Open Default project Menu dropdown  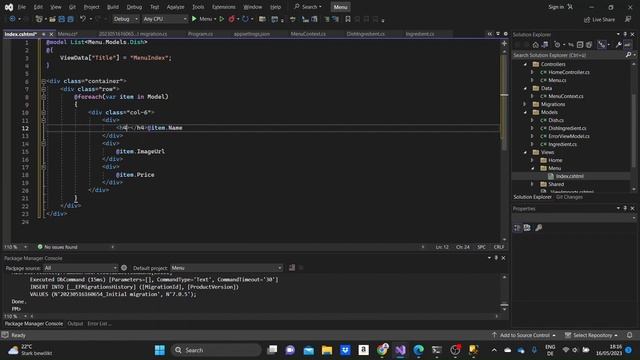226,268
